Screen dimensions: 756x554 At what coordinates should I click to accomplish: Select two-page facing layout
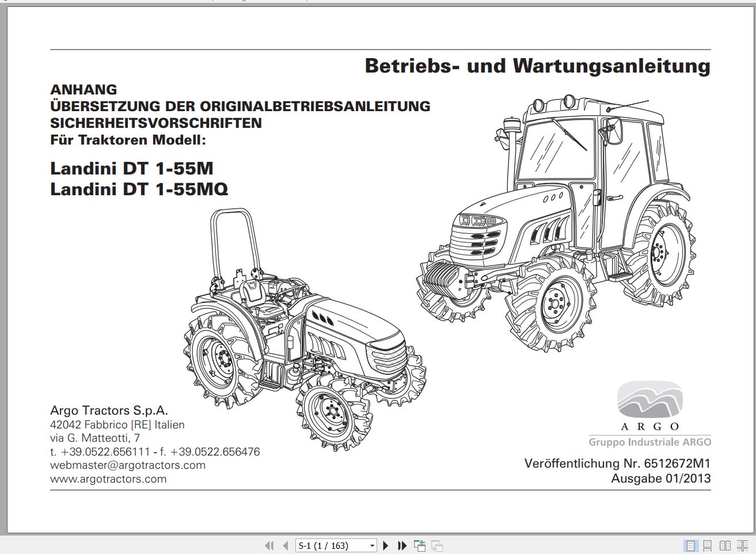point(725,545)
